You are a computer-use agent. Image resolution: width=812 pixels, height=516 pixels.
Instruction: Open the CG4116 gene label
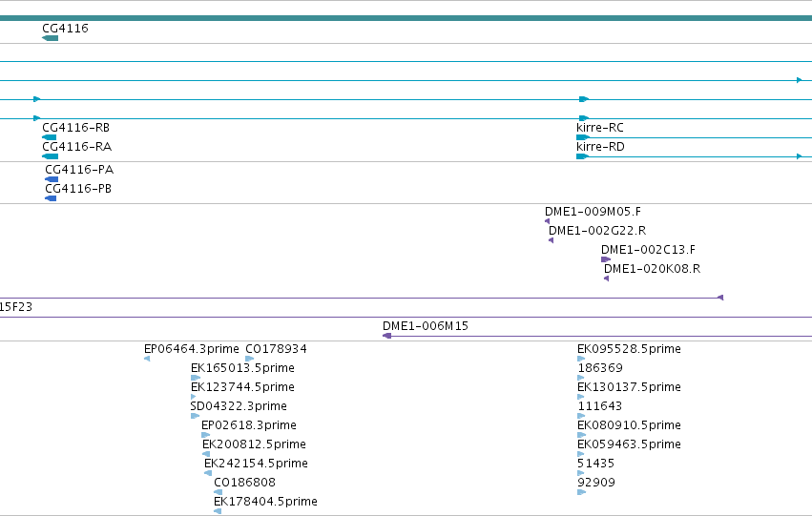click(65, 28)
